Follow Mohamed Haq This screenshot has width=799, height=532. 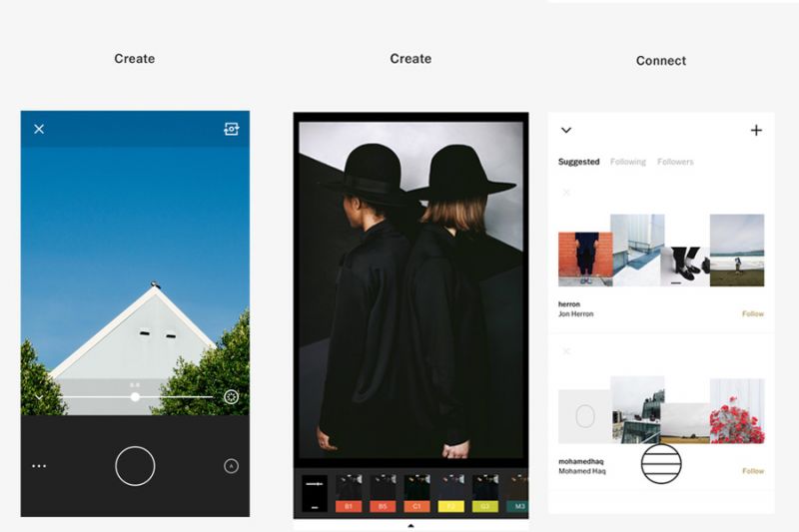(753, 471)
